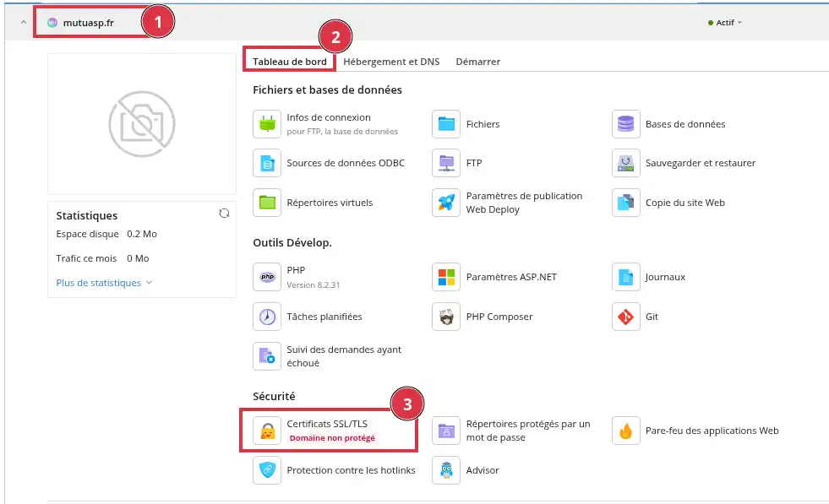Open the Sauvegarder et restaurer icon
Screen dimensions: 829x504
coord(626,163)
